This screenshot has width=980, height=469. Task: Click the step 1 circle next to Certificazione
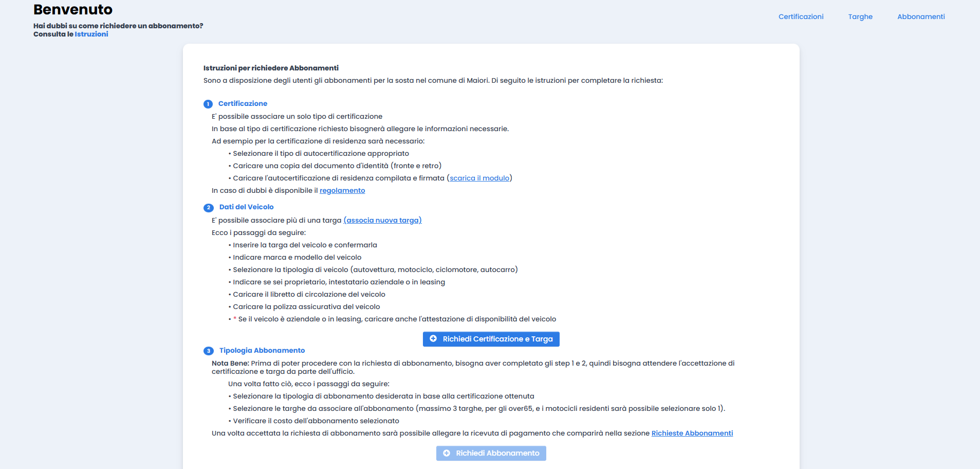208,104
